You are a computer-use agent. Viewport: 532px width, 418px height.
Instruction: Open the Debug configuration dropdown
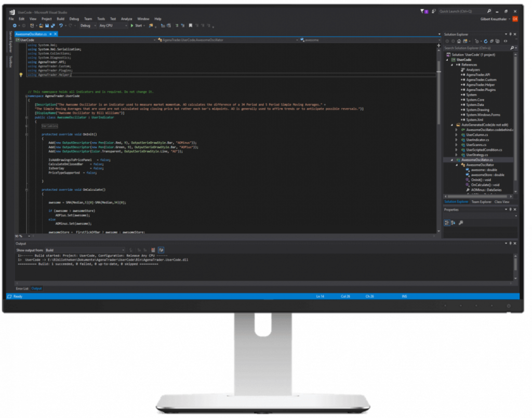[x=88, y=26]
